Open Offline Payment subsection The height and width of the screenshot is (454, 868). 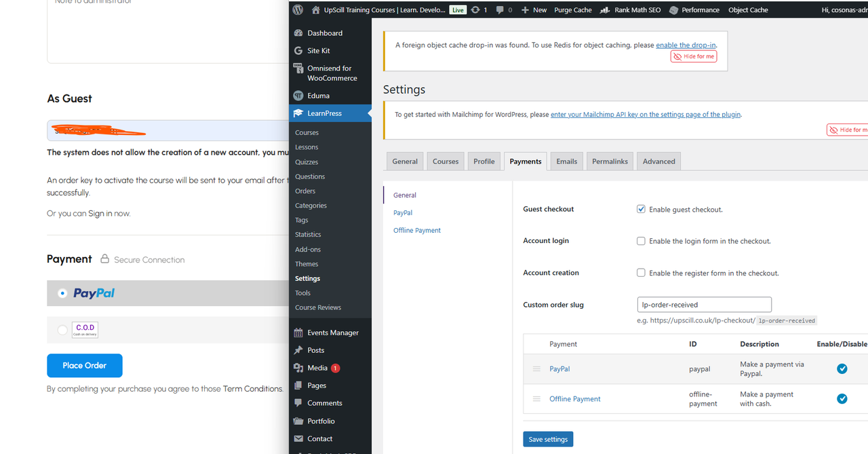click(417, 230)
